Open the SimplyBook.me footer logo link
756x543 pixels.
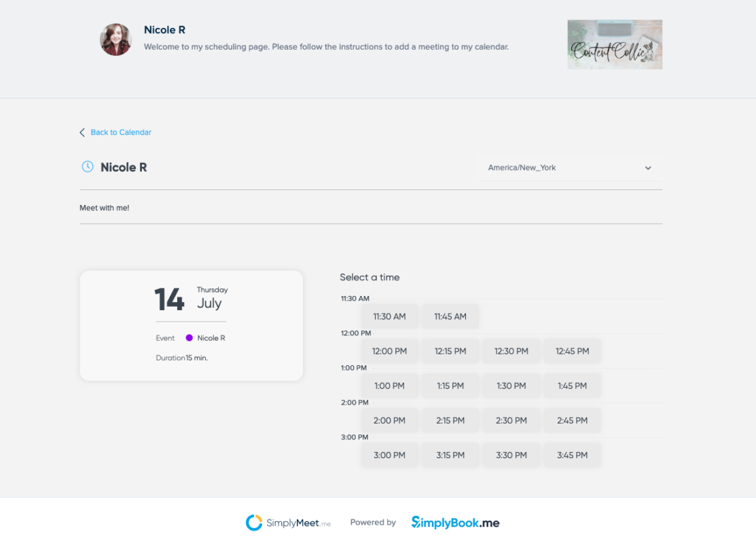[x=455, y=523]
